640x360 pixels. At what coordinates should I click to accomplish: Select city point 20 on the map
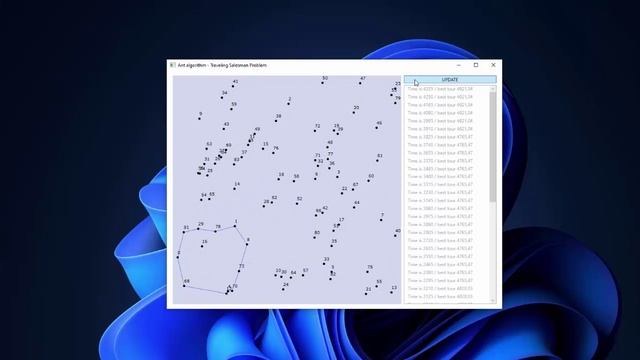pyautogui.click(x=354, y=113)
